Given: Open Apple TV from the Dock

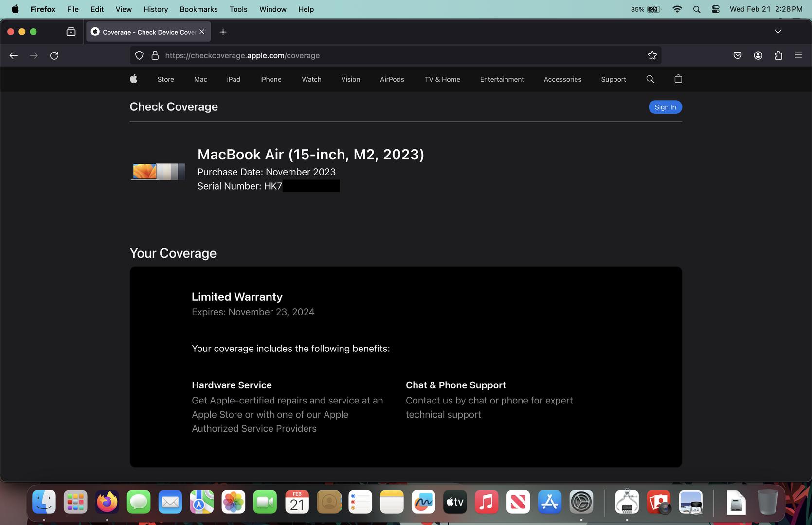Looking at the screenshot, I should (455, 502).
